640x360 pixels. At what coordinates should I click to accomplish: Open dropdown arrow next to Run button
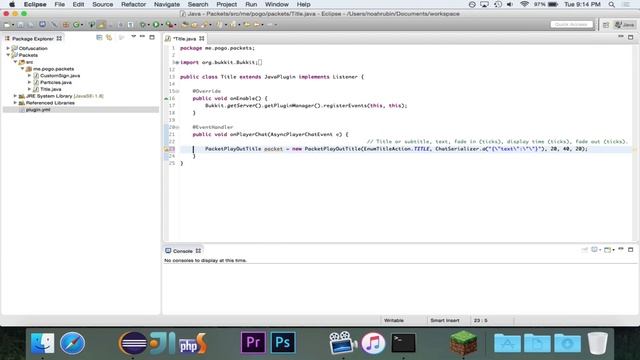point(162,25)
